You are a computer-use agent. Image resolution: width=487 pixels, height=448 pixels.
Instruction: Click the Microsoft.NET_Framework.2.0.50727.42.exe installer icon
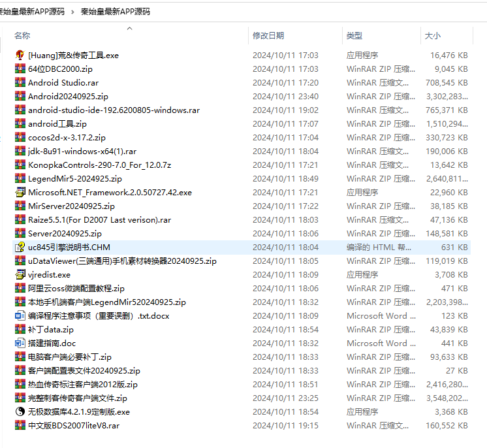[20, 192]
